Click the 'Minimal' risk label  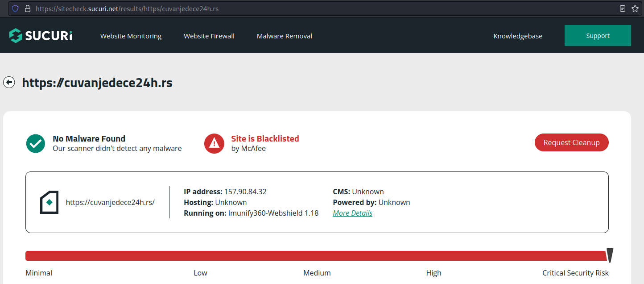pos(39,273)
